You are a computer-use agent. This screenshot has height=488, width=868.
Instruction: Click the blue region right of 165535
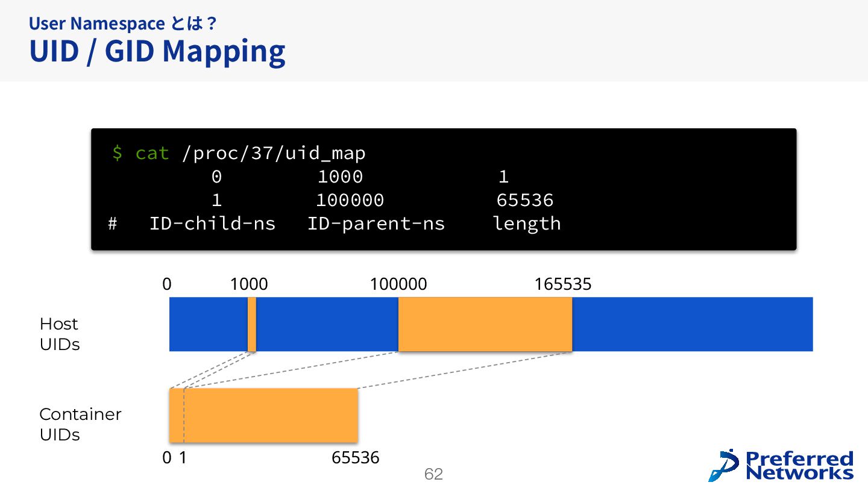[x=693, y=324]
